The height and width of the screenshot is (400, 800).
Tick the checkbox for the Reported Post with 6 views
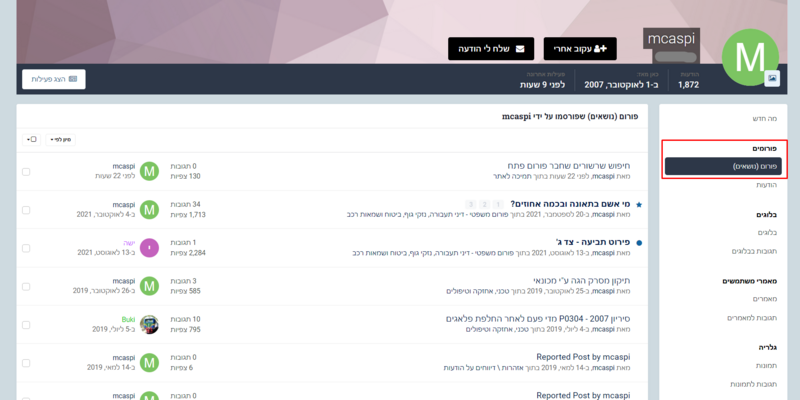point(26,363)
